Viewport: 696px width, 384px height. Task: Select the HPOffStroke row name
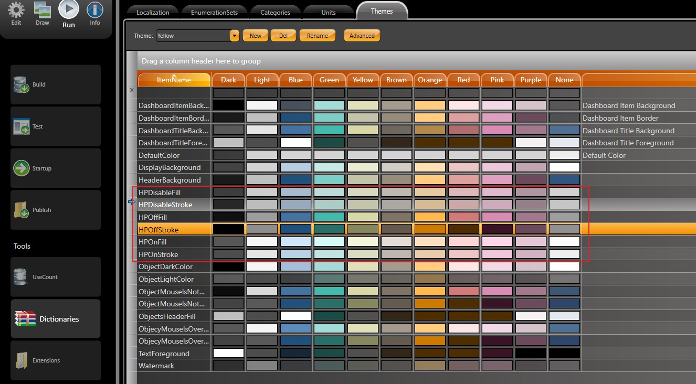pyautogui.click(x=158, y=230)
